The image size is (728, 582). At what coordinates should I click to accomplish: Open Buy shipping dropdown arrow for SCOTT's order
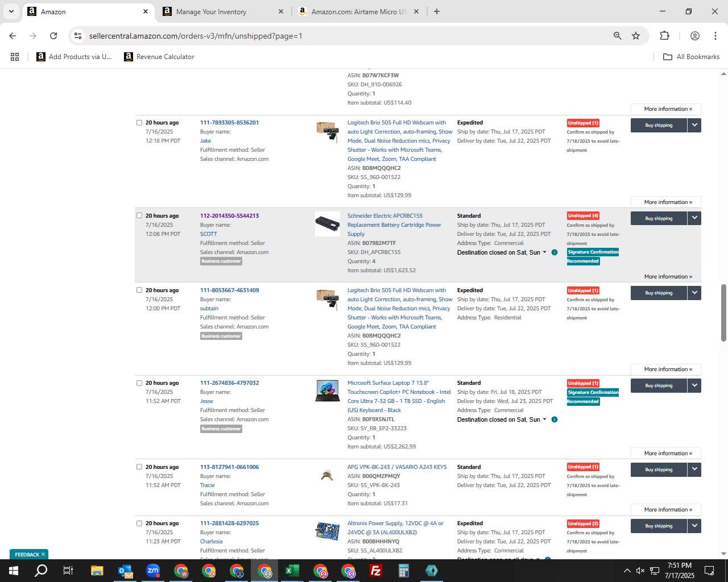(694, 218)
